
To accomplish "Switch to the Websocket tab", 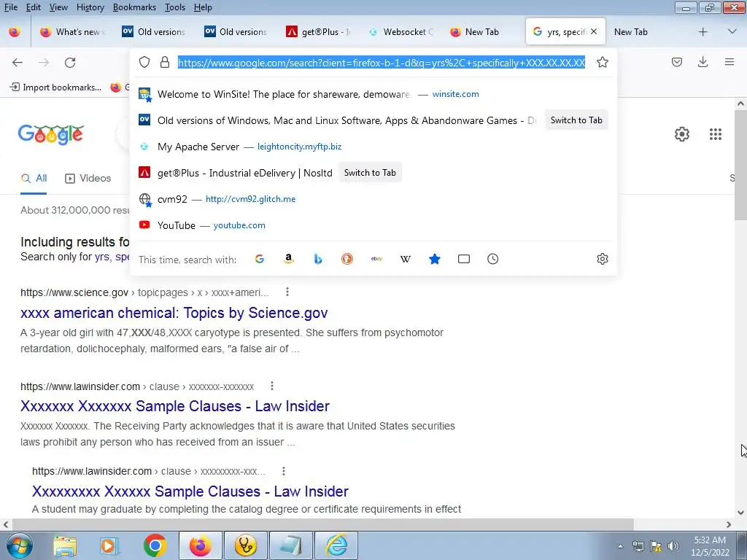I will (402, 32).
